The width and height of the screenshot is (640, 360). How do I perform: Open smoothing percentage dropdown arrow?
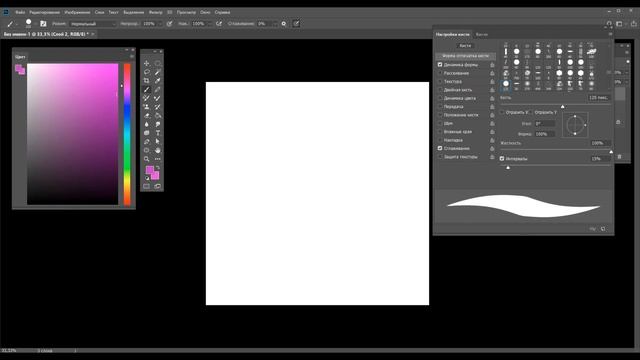[x=274, y=24]
